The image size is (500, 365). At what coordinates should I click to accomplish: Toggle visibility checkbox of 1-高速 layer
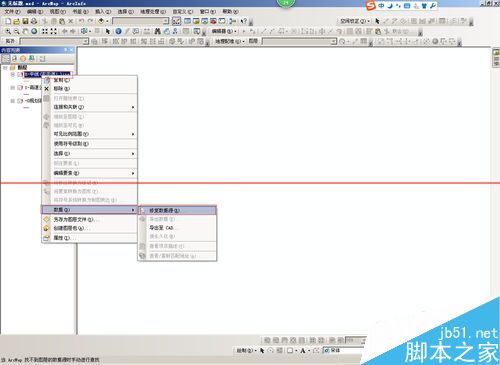[x=20, y=88]
